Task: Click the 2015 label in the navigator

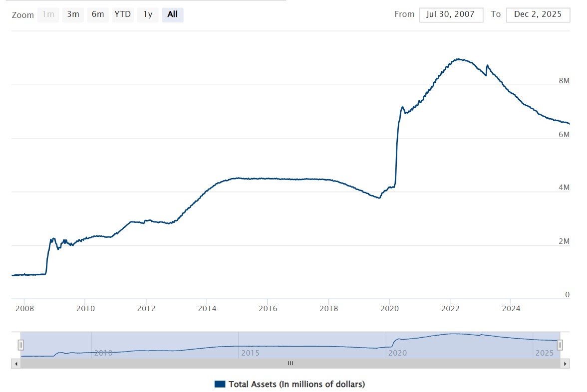Action: pos(250,353)
